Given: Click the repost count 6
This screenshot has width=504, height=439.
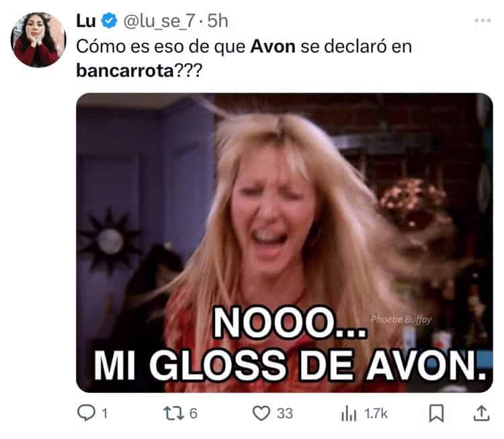Looking at the screenshot, I should (x=193, y=413).
